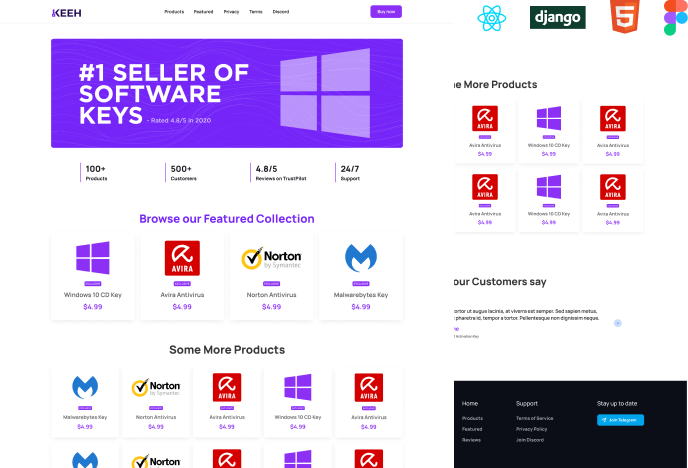Viewport: 688px width, 468px height.
Task: Click $4.99 price under featured Windows 10 CD Key
Action: click(x=93, y=307)
